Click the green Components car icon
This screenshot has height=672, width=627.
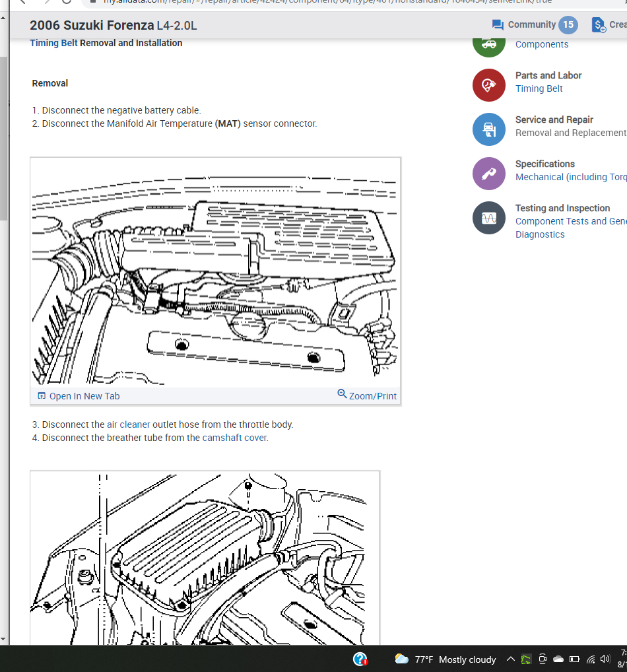click(489, 46)
